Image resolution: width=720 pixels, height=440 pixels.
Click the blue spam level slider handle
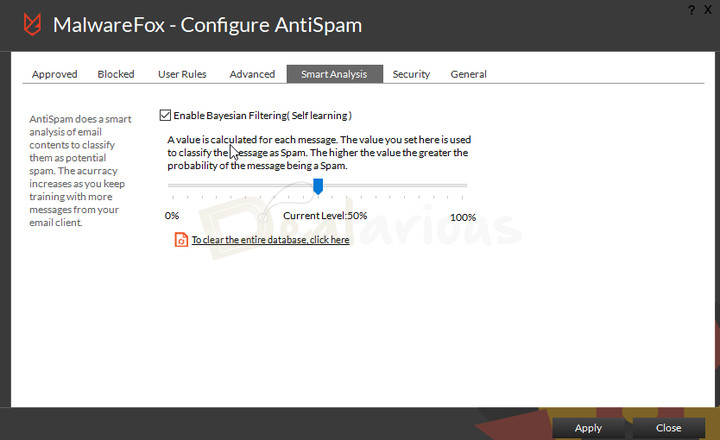coord(318,186)
